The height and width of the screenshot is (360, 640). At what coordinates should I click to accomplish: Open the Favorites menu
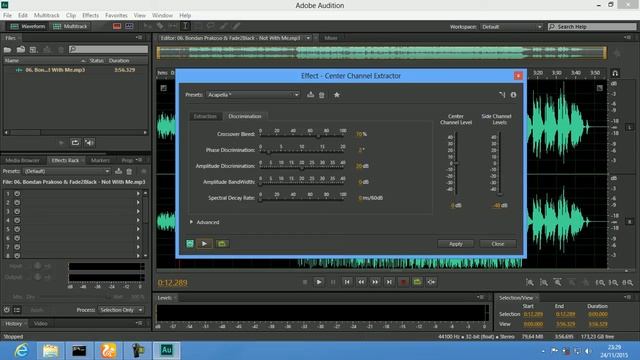tap(116, 15)
